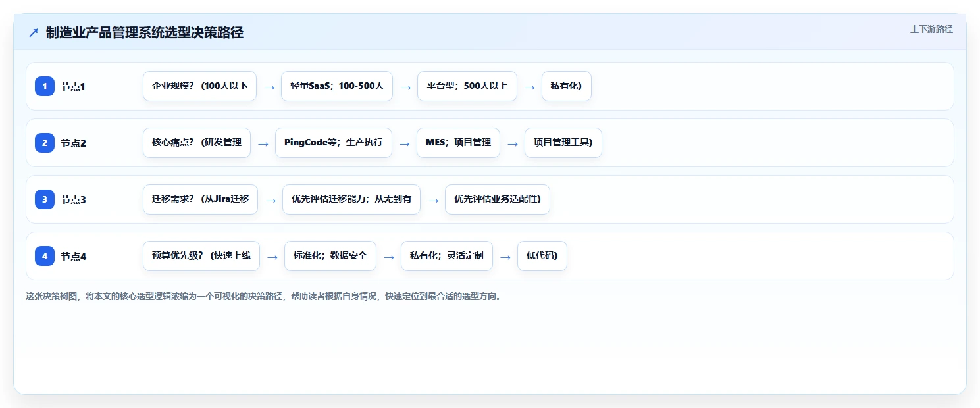This screenshot has height=408, width=980.
Task: Click the 私有化) box in node 1
Action: pyautogui.click(x=567, y=86)
